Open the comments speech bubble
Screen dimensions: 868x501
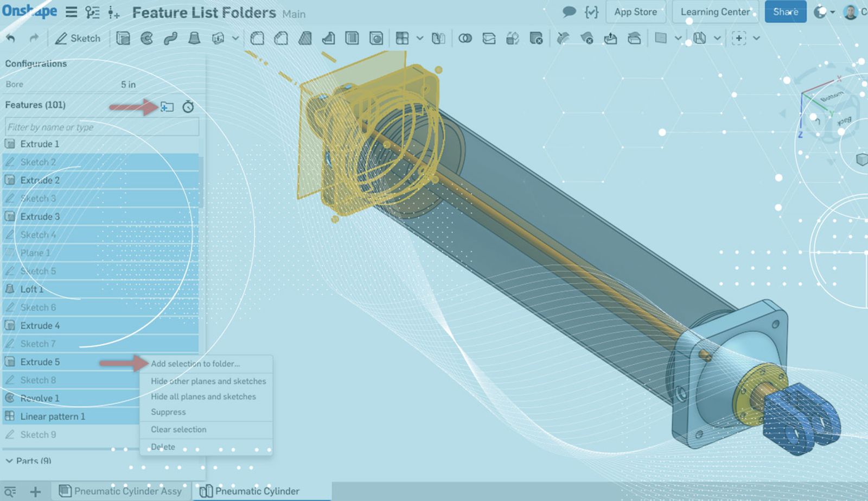pos(569,12)
